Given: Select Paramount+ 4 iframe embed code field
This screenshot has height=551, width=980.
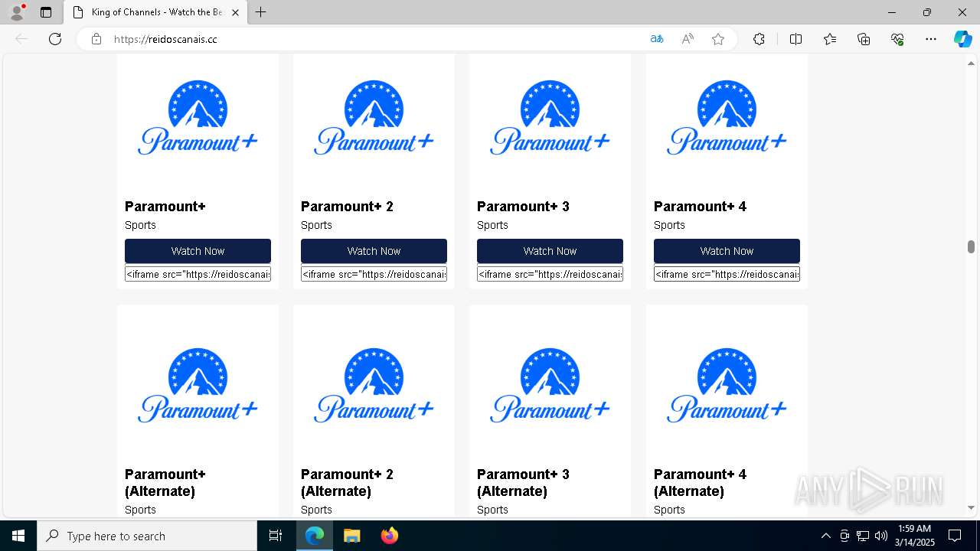Looking at the screenshot, I should click(727, 274).
